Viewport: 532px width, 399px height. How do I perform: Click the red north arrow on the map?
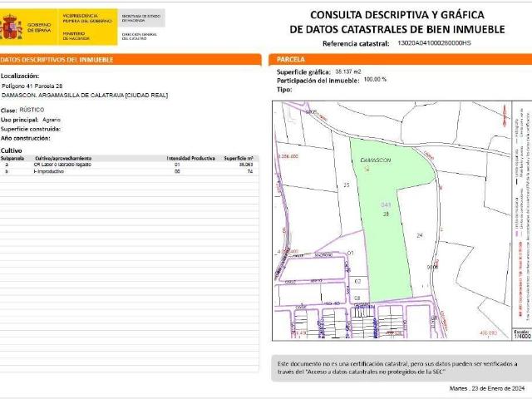pyautogui.click(x=505, y=116)
